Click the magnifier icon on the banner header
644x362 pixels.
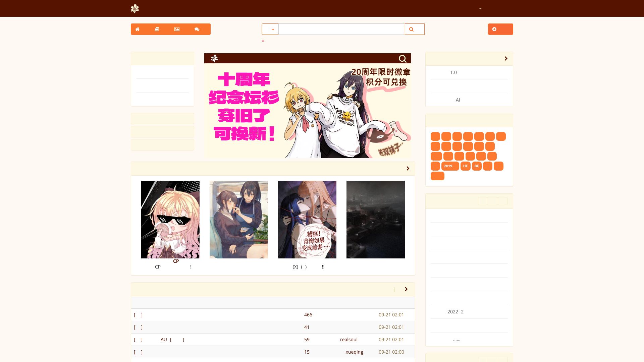[x=402, y=59]
